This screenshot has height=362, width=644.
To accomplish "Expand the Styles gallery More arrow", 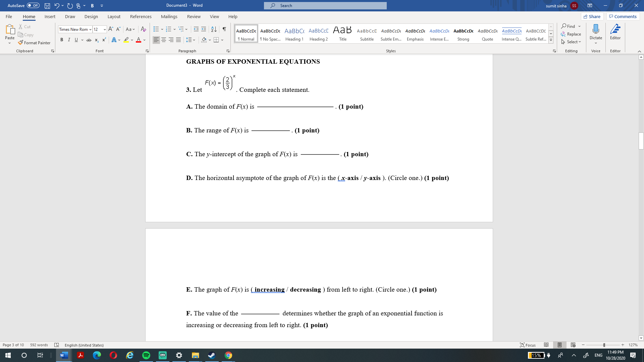I will [x=551, y=40].
